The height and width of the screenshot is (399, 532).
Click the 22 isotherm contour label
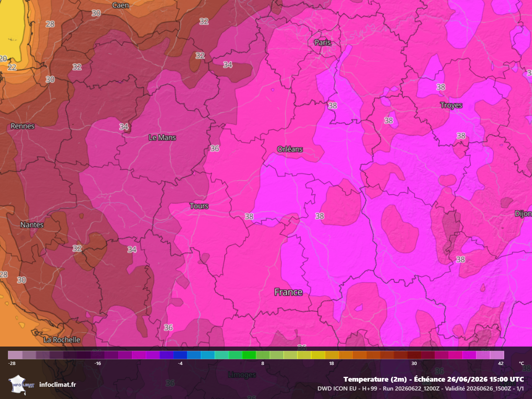[12, 67]
